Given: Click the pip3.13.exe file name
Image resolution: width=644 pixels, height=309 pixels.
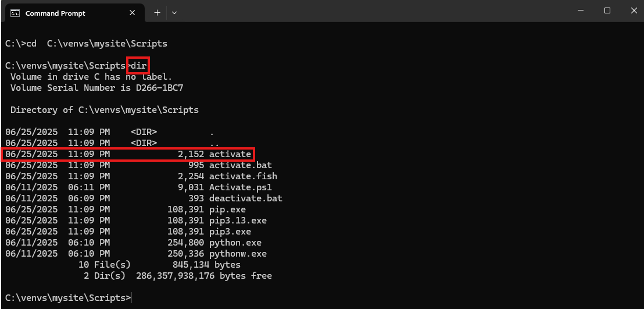Looking at the screenshot, I should [x=238, y=221].
